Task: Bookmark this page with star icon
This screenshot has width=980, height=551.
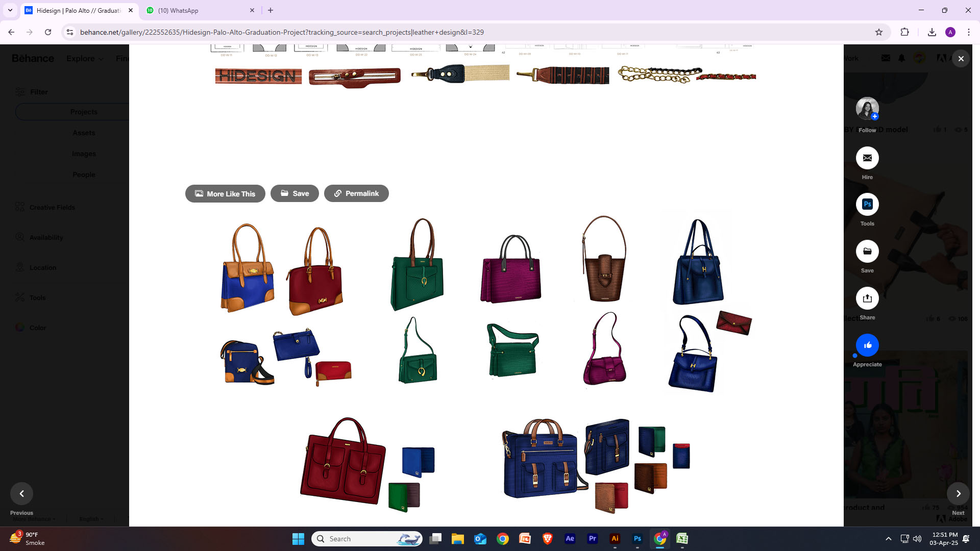Action: (878, 32)
